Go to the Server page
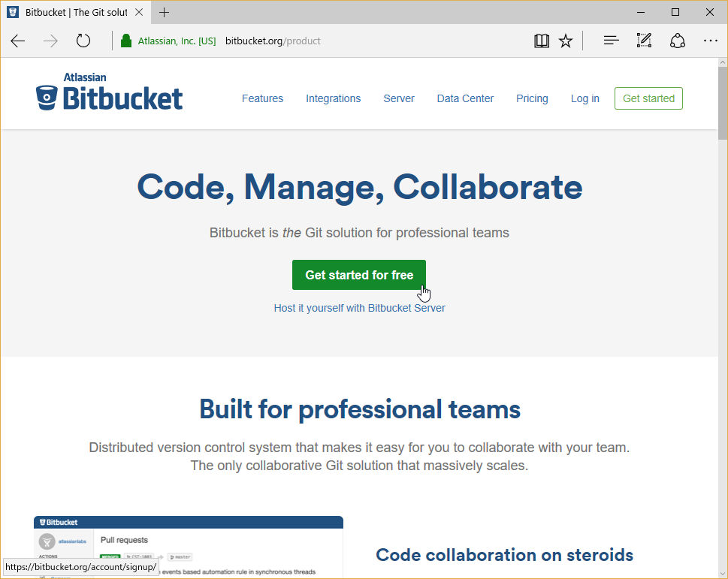 tap(399, 98)
